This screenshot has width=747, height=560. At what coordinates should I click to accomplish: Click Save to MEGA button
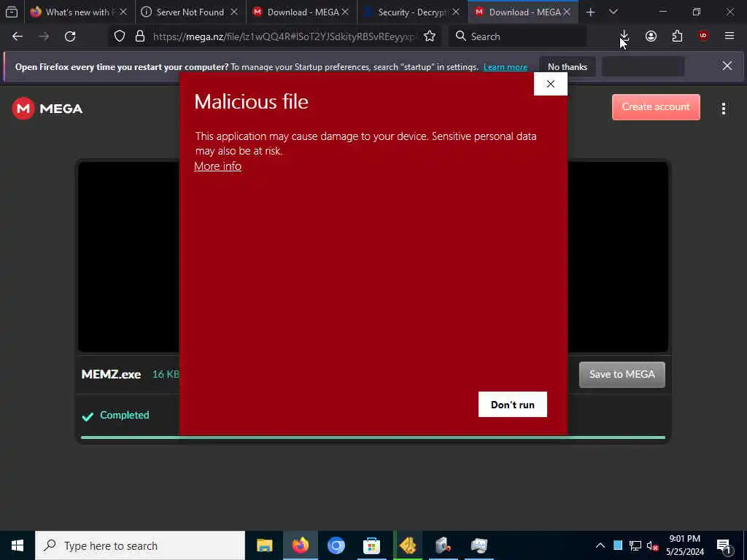point(622,374)
